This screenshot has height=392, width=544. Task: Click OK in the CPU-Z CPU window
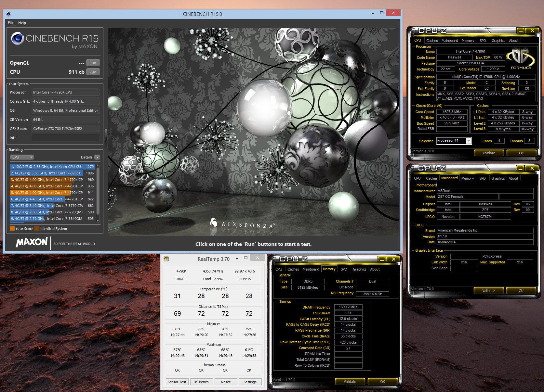(x=521, y=153)
